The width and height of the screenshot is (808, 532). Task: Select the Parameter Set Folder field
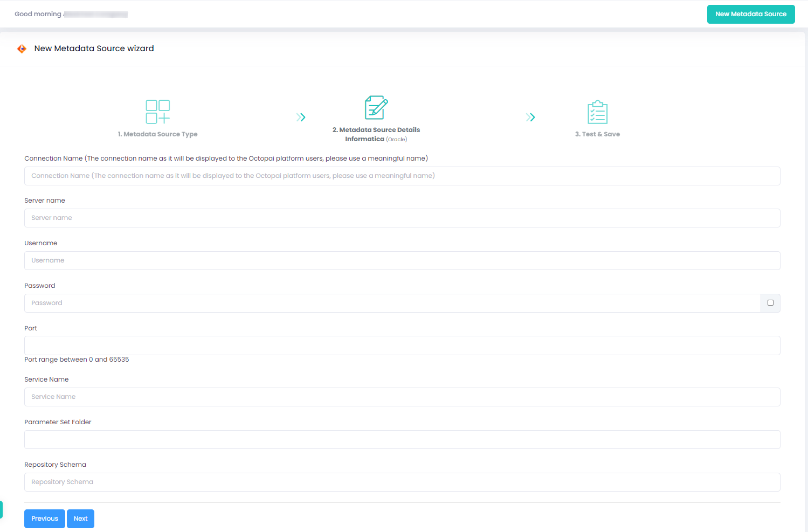(x=402, y=439)
